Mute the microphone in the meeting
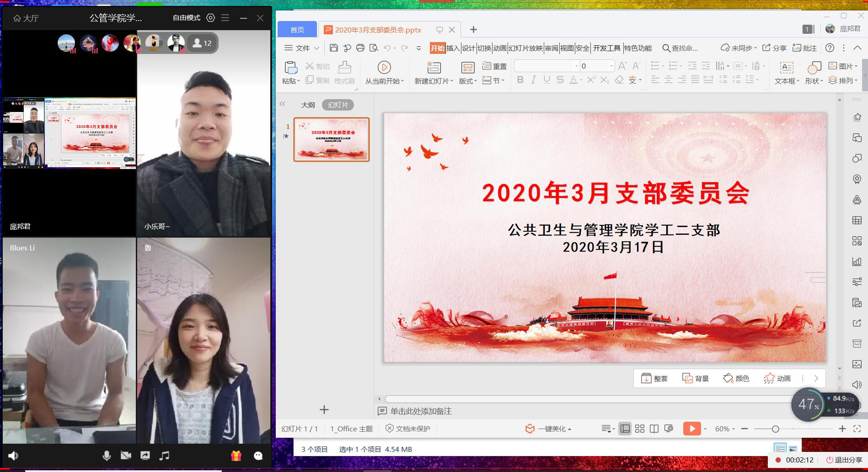 pos(107,456)
